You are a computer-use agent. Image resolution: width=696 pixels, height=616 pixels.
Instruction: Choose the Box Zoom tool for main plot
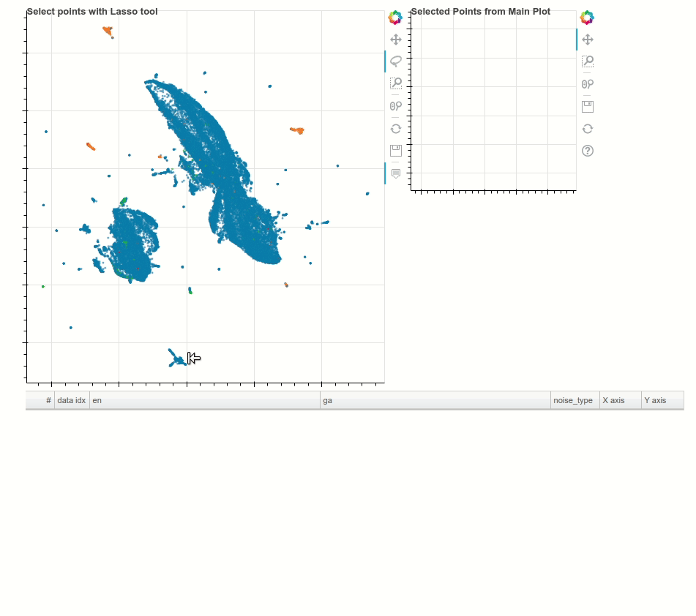[395, 83]
